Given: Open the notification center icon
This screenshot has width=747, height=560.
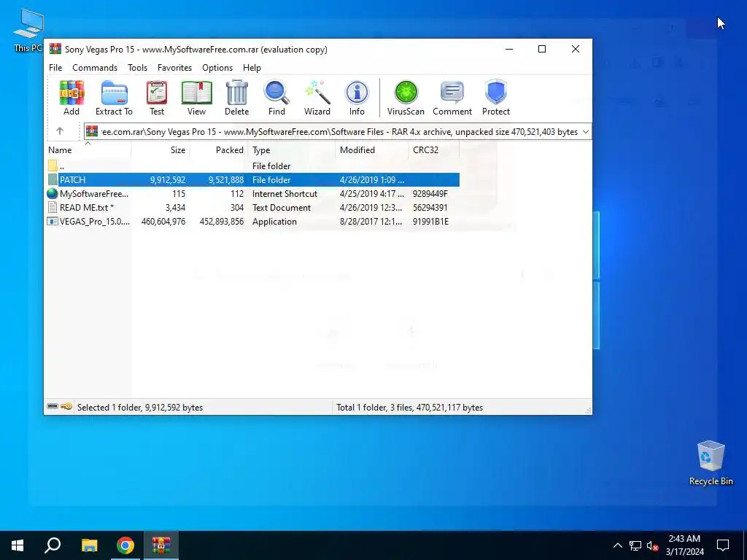Looking at the screenshot, I should pos(723,545).
